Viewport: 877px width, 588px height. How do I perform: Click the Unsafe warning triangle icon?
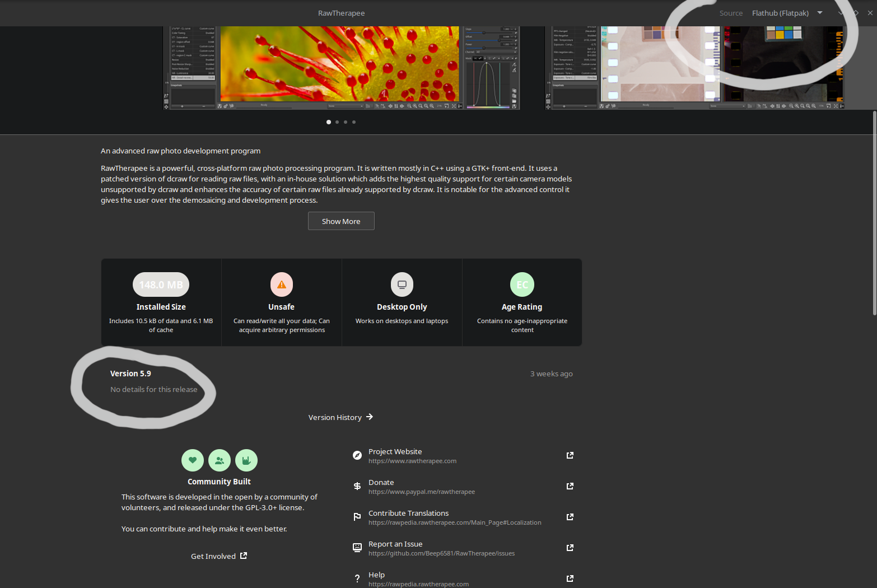tap(282, 284)
